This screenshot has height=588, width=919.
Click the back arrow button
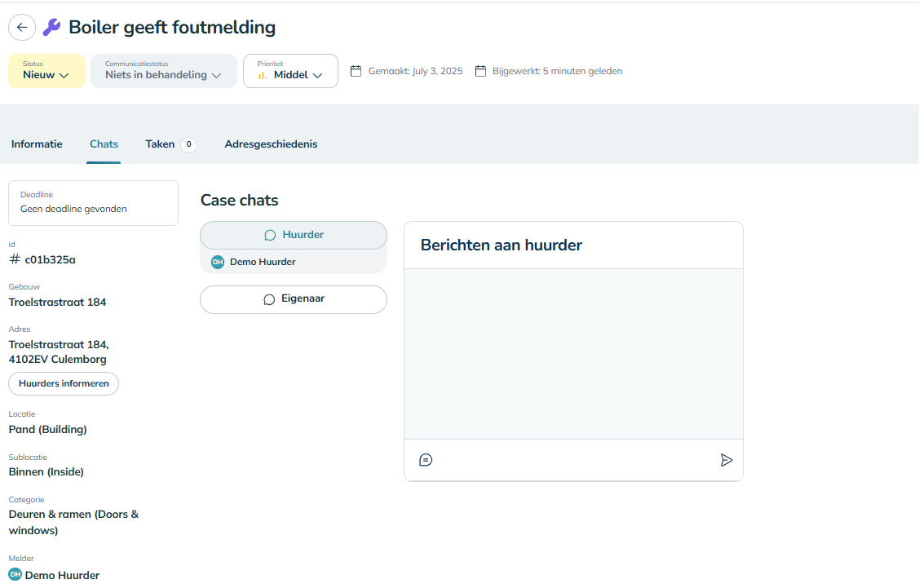22,27
